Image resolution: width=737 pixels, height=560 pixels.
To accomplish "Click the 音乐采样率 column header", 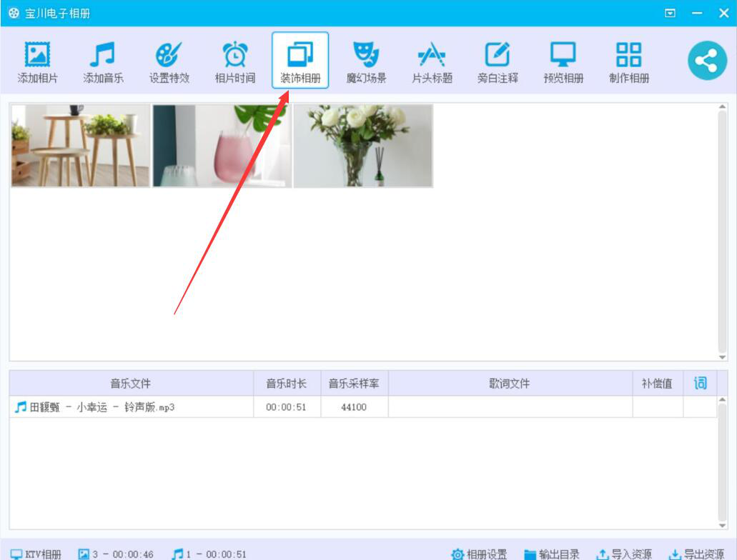I will 355,384.
